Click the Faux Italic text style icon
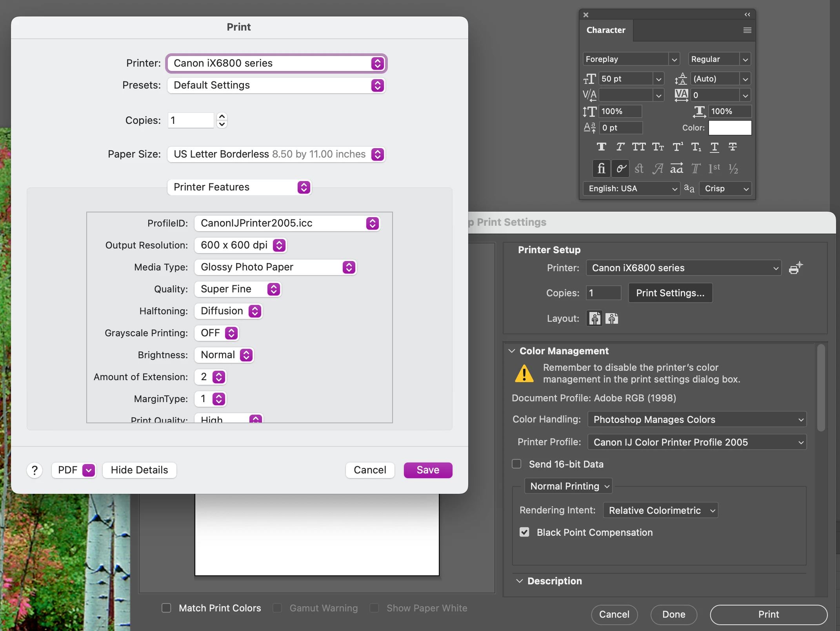The image size is (840, 631). coord(620,147)
